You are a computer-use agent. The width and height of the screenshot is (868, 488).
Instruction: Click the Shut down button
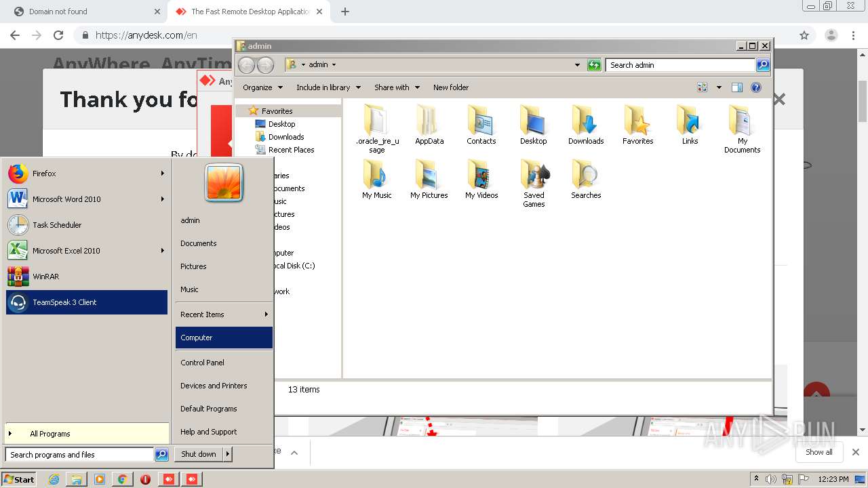[199, 454]
